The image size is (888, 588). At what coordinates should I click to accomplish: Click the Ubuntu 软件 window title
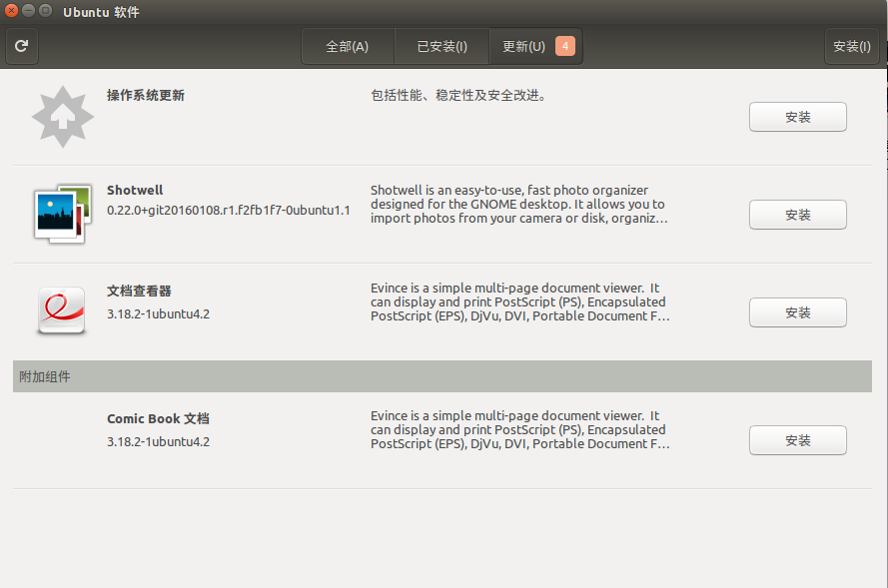[101, 12]
